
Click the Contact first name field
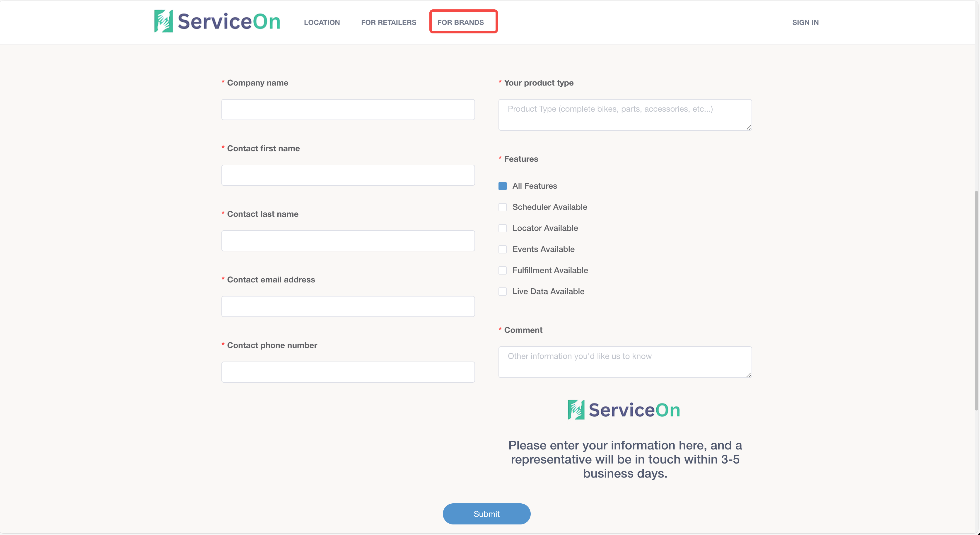pos(348,176)
